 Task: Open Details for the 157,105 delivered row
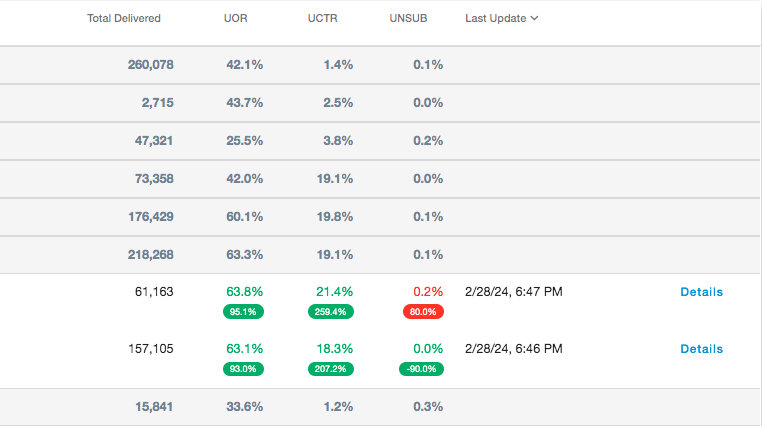point(701,349)
